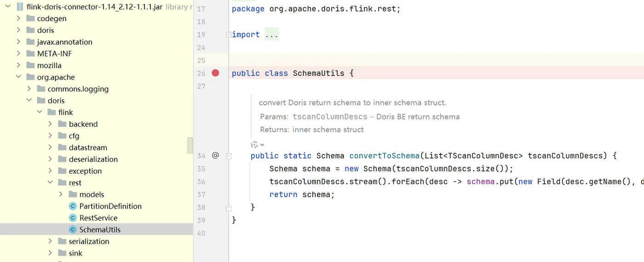The image size is (644, 262).
Task: Open the PartitionDefinition class
Action: pyautogui.click(x=110, y=206)
